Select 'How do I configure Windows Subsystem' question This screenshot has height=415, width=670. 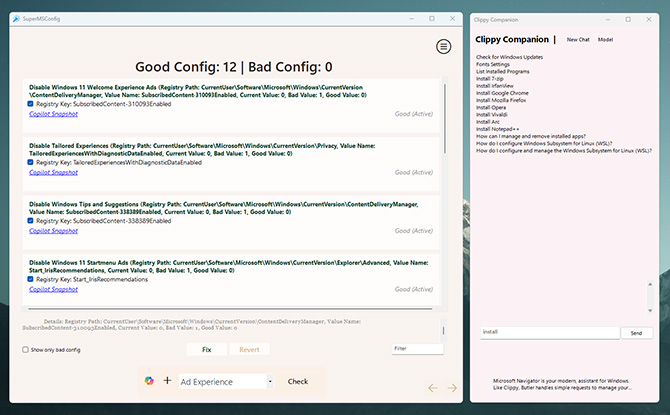[x=544, y=144]
